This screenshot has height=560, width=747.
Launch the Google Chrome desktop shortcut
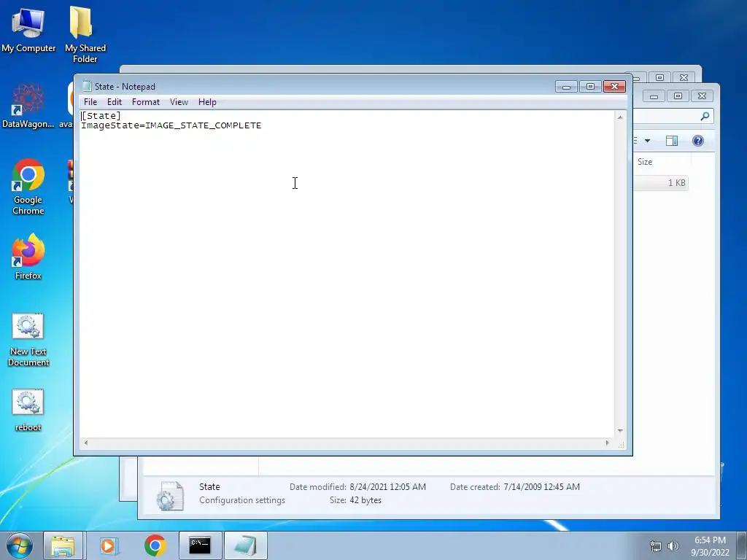click(28, 187)
